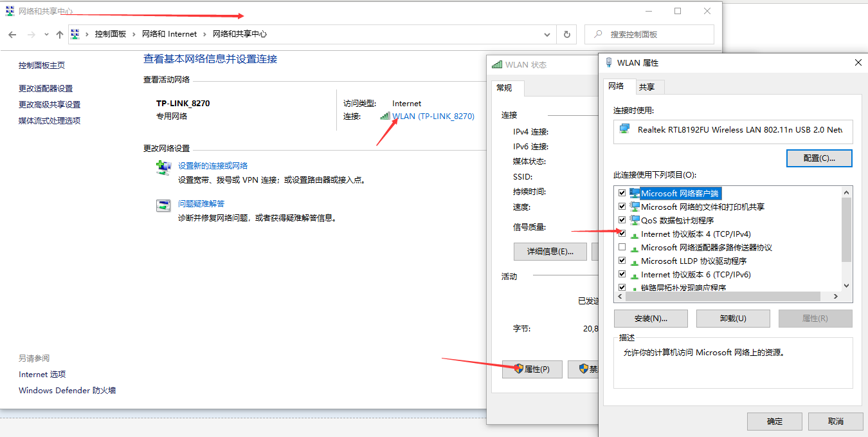
Task: Click 网络和 Internet breadcrumb segment
Action: coord(170,34)
